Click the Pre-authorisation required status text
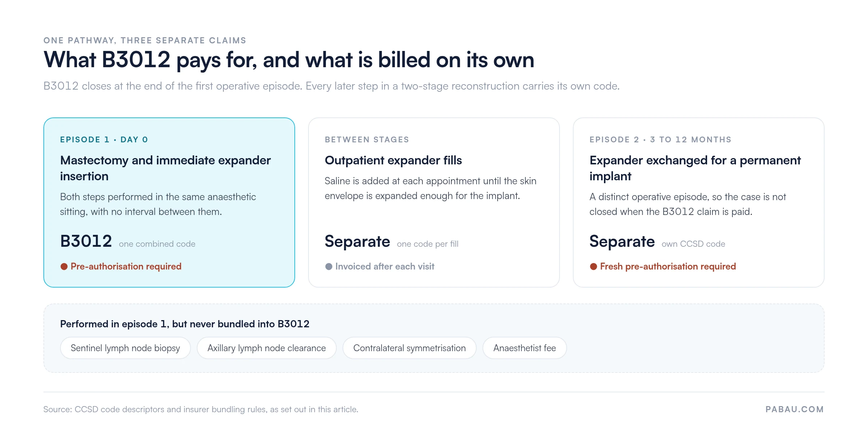868x448 pixels. point(126,267)
